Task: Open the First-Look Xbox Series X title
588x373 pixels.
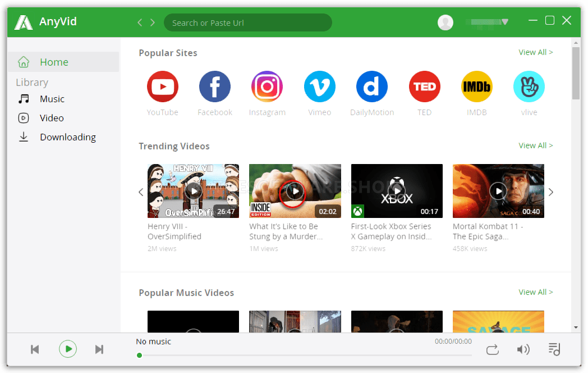Action: click(x=392, y=231)
